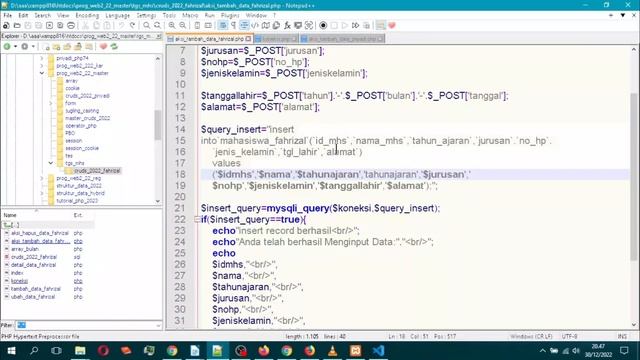This screenshot has height=360, width=640.
Task: Open the Filter box dropdown arrow
Action: 158,325
